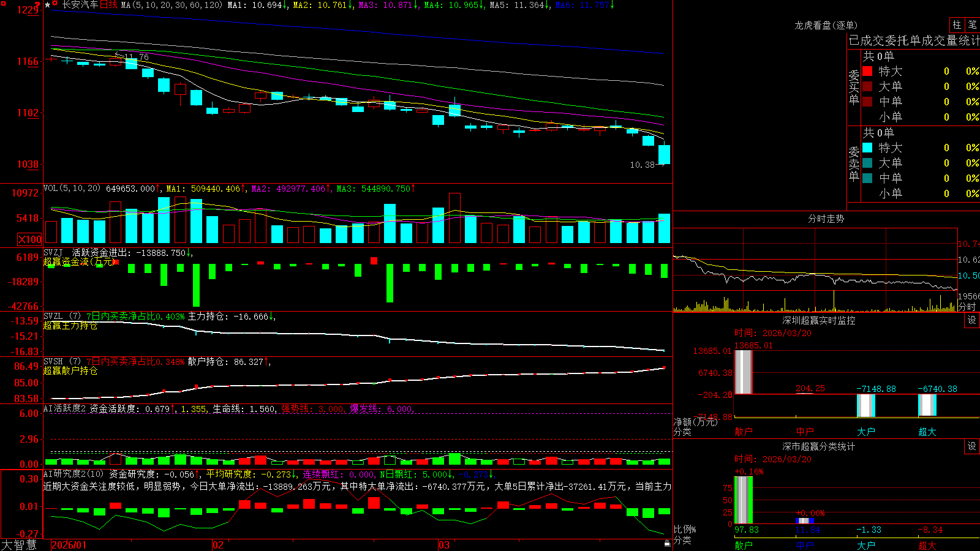Screen dimensions: 980x551
Task: Click the -6740.38 超大 bar in realtime monitor
Action: (927, 405)
